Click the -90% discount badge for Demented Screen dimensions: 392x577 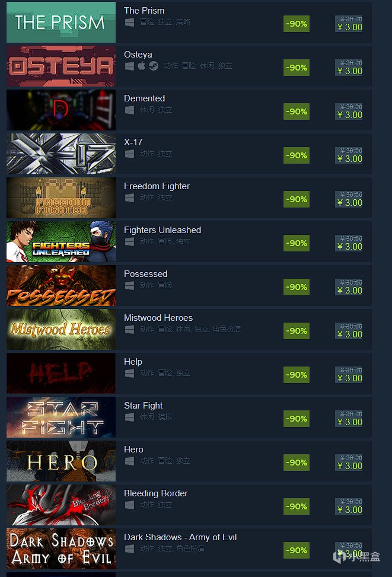click(297, 111)
